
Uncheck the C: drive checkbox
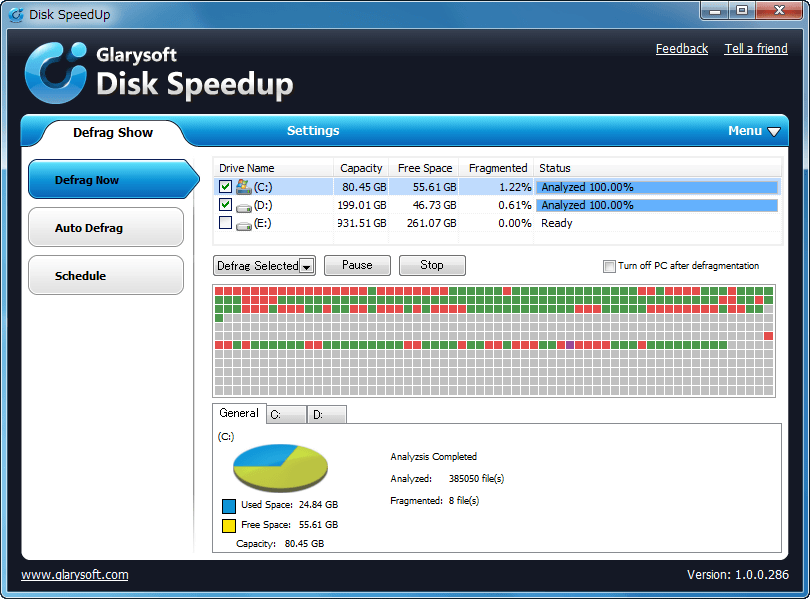point(225,186)
